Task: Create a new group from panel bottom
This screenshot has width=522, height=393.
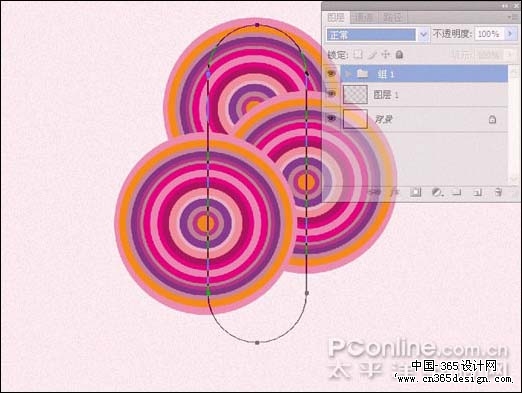Action: coord(457,192)
